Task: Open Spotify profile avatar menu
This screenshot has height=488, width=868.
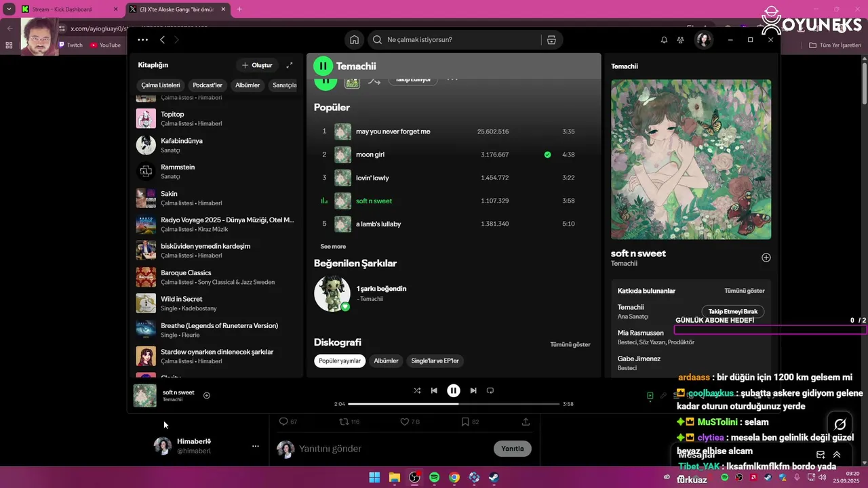Action: click(704, 40)
